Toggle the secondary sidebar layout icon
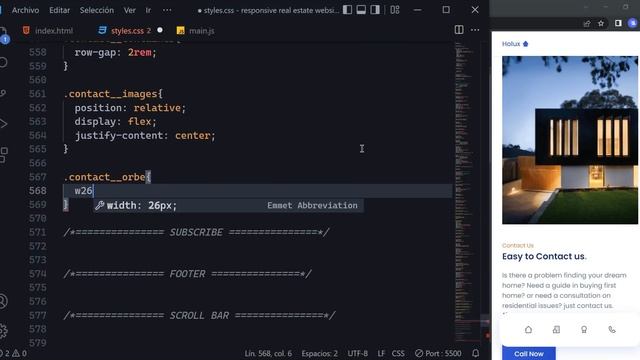Screen dimensions: 640x360 click(375, 10)
